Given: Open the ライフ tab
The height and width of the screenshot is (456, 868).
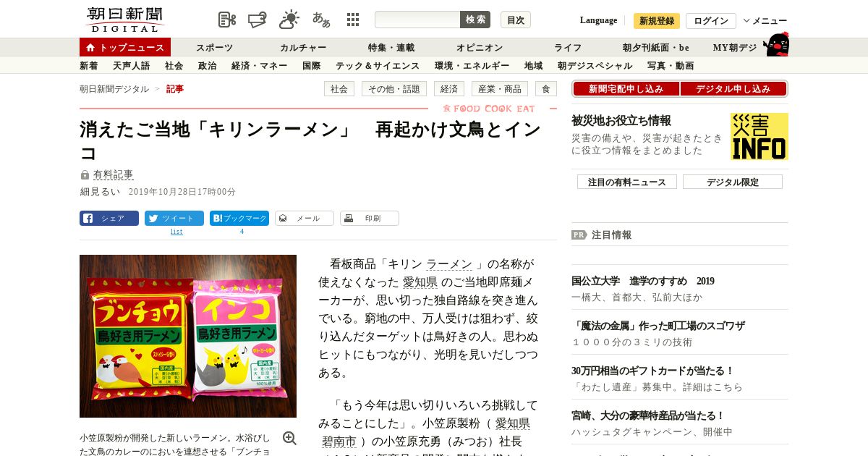Looking at the screenshot, I should 568,48.
